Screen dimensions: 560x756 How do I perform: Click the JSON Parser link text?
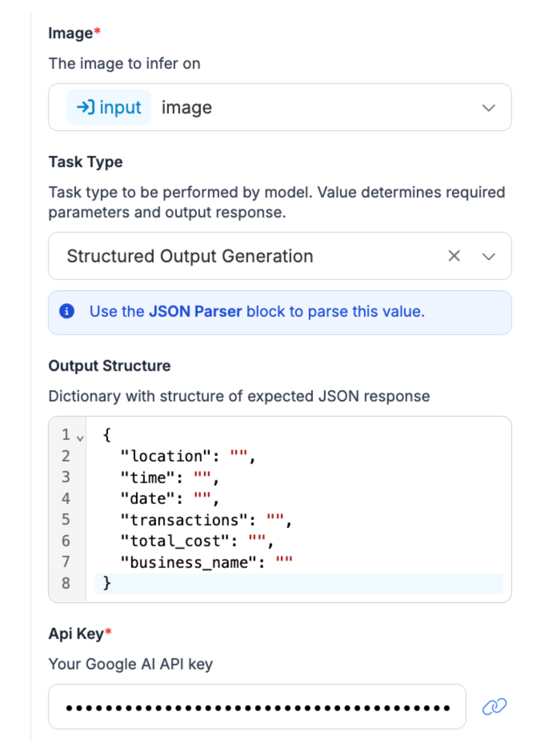195,311
